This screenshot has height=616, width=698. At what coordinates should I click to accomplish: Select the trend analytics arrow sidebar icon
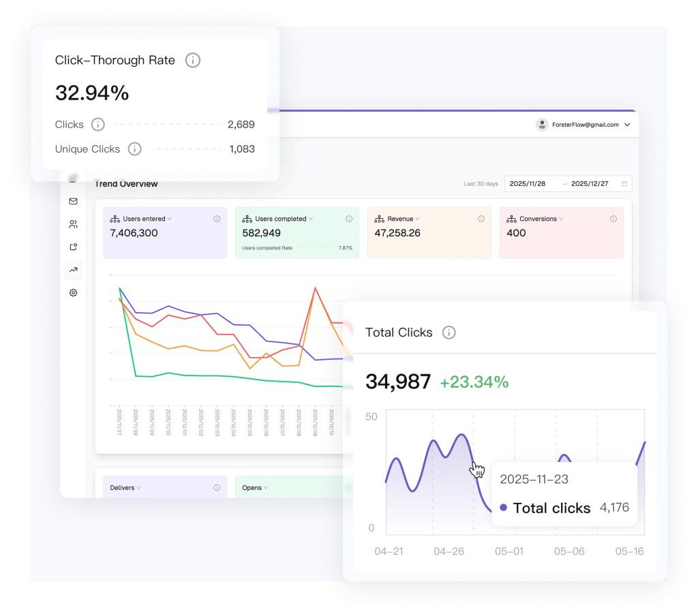pos(74,270)
